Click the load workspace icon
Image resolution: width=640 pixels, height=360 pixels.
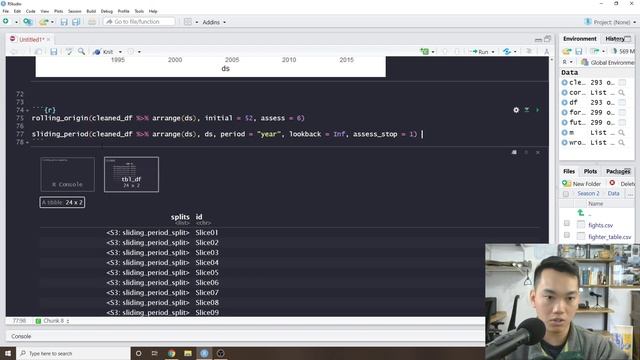point(567,51)
